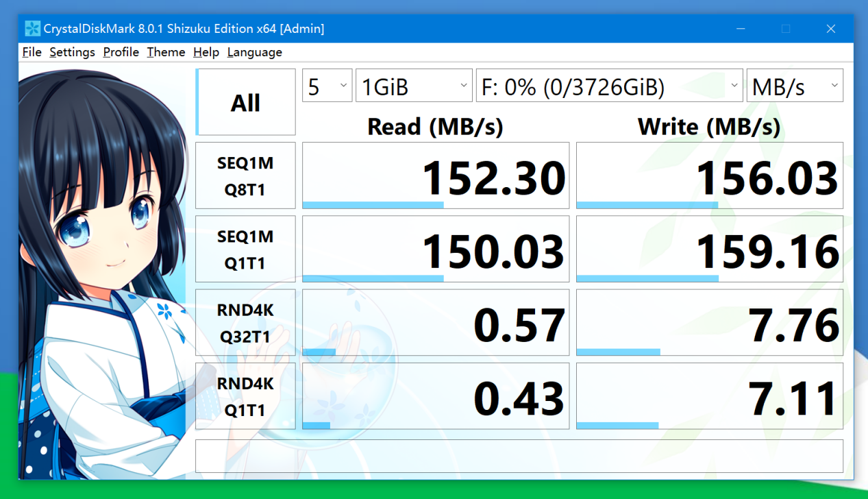
Task: Run all benchmarks with the All button
Action: click(245, 102)
